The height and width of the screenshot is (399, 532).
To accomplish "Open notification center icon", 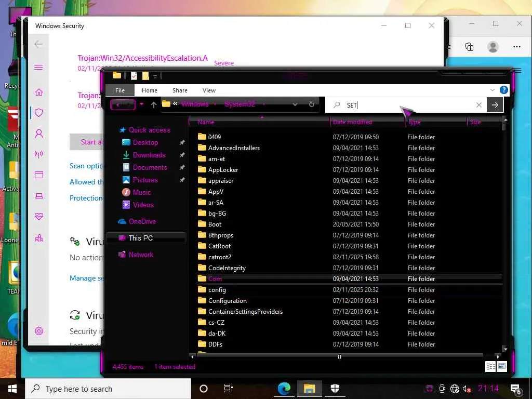I will tap(516, 390).
